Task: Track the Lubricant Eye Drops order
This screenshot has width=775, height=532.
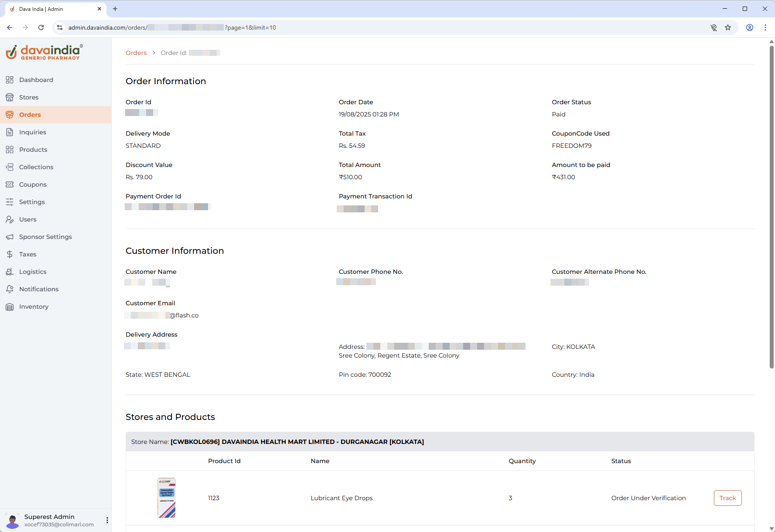Action: tap(727, 498)
